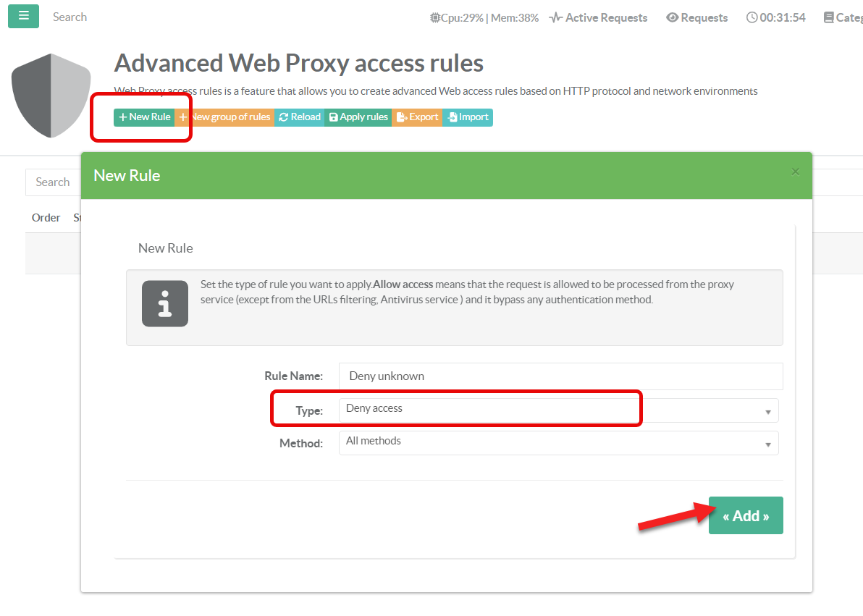Image resolution: width=863 pixels, height=616 pixels.
Task: Open Active Requests monitor
Action: pyautogui.click(x=598, y=18)
